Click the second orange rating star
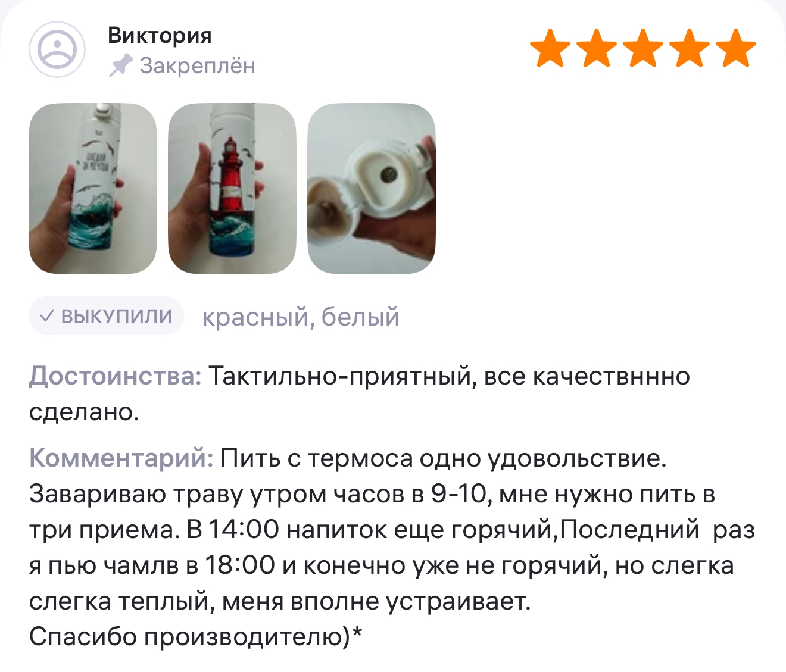 tap(597, 48)
